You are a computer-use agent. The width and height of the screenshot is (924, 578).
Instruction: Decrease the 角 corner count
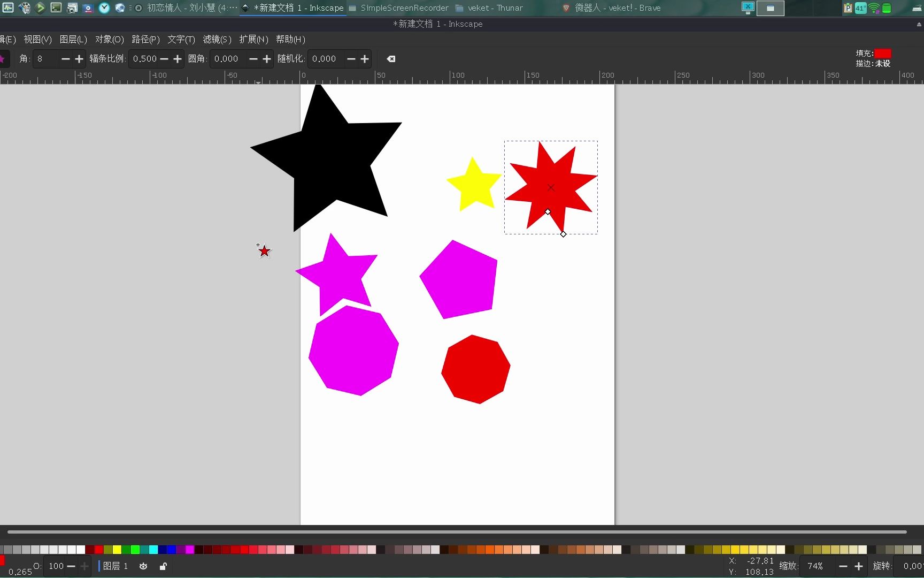coord(66,59)
